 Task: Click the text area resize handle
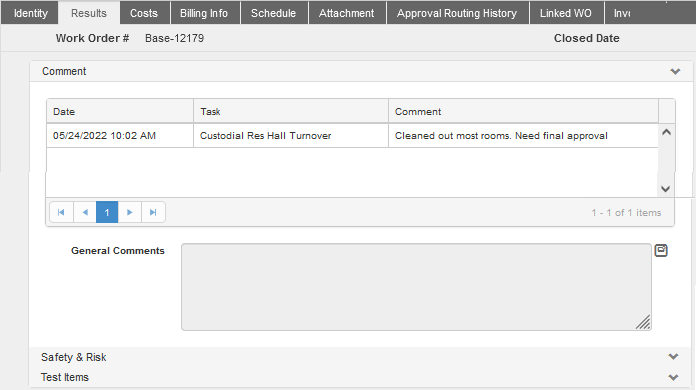(643, 322)
